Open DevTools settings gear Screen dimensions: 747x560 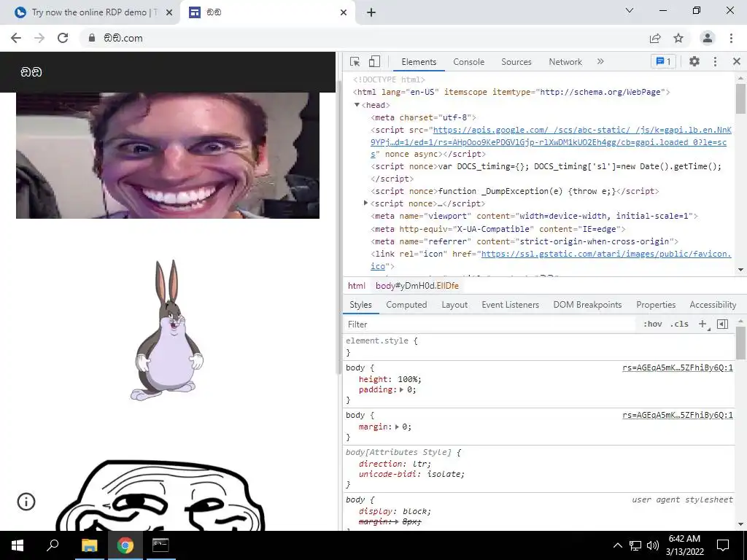[694, 61]
